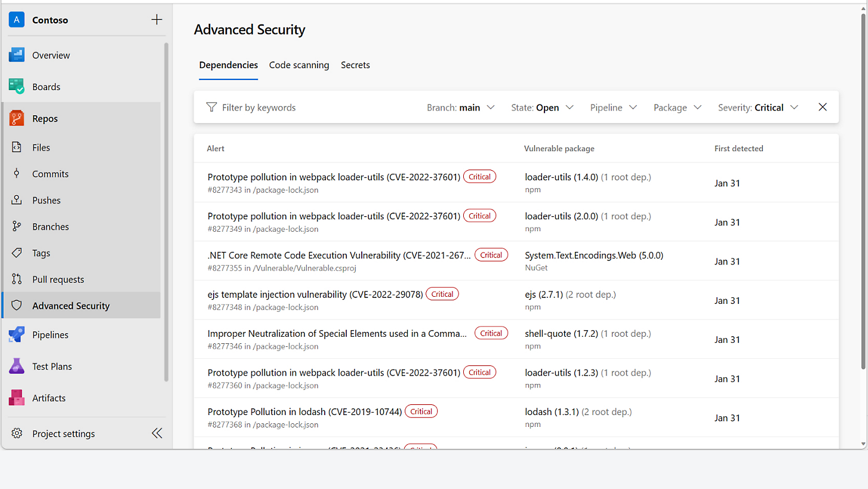This screenshot has height=489, width=868.
Task: Open the Pipeline filter dropdown
Action: (613, 107)
